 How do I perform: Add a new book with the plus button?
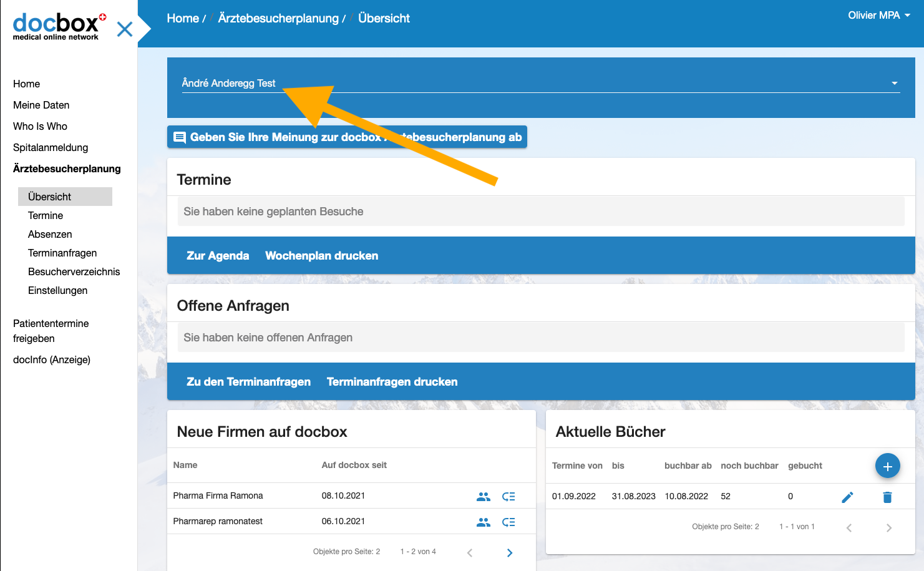(887, 465)
